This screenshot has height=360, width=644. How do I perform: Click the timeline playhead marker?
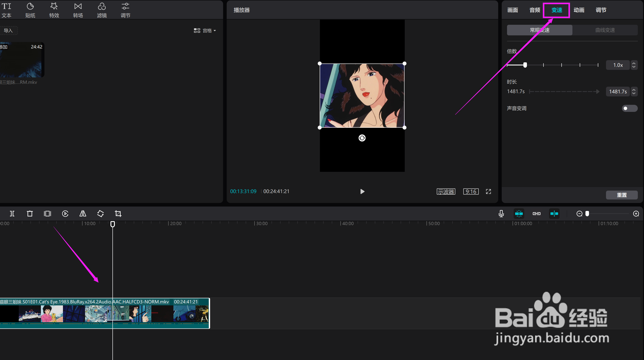(113, 224)
